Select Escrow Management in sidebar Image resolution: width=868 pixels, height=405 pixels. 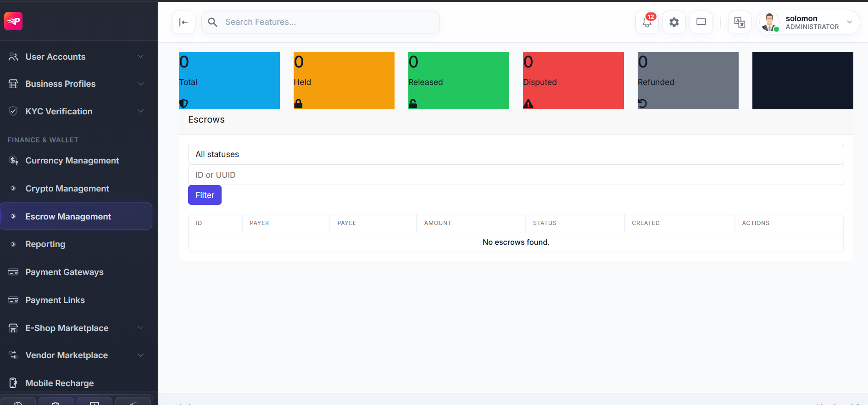pos(76,216)
